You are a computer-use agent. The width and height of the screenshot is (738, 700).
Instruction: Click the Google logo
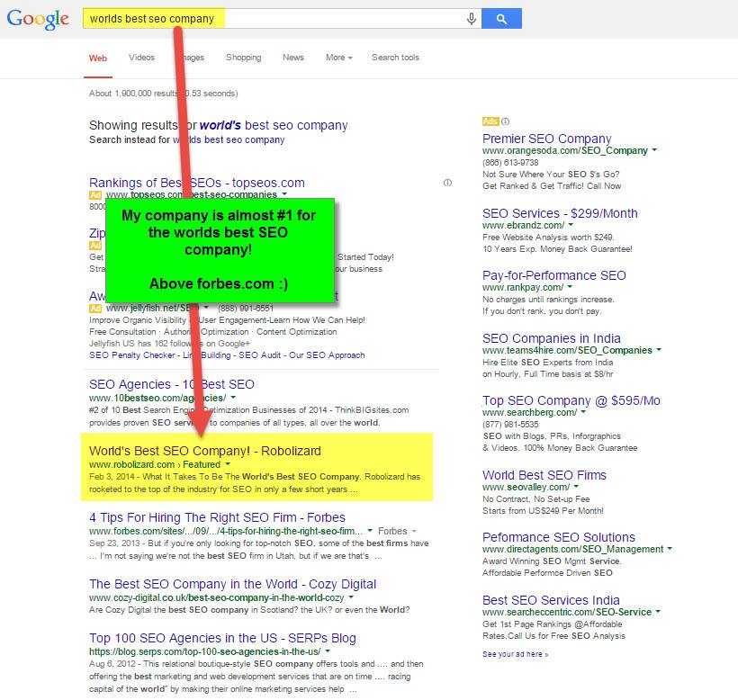coord(38,19)
